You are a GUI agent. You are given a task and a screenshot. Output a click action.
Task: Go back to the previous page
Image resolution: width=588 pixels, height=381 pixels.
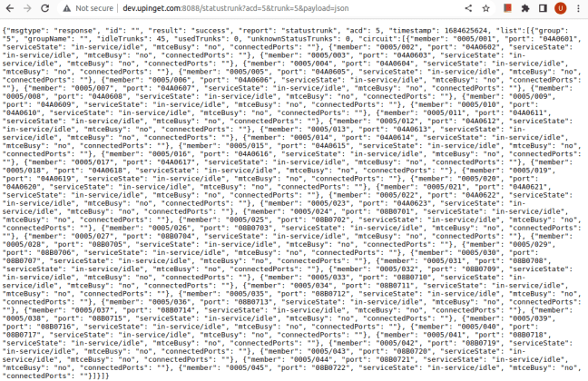click(10, 8)
